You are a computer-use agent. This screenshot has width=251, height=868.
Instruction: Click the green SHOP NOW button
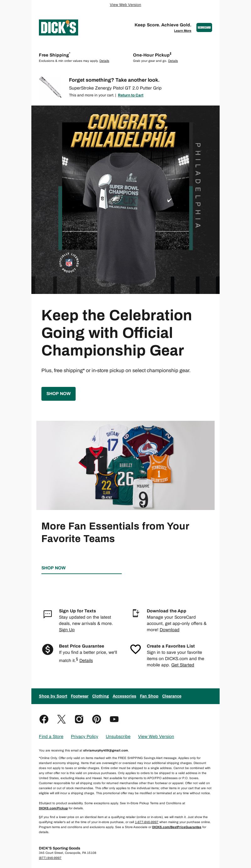pyautogui.click(x=59, y=393)
